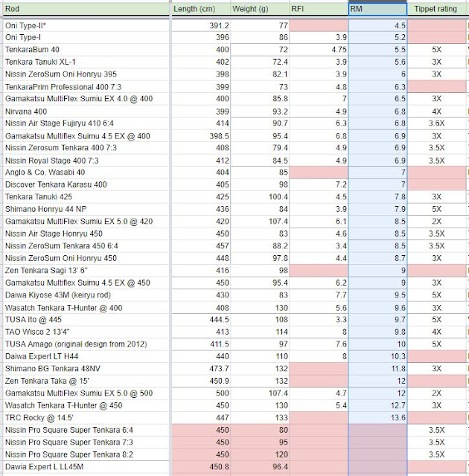Click TenkaraPrim Professional 400 7:3 cell
Screen dimensions: 469x476
click(86, 87)
